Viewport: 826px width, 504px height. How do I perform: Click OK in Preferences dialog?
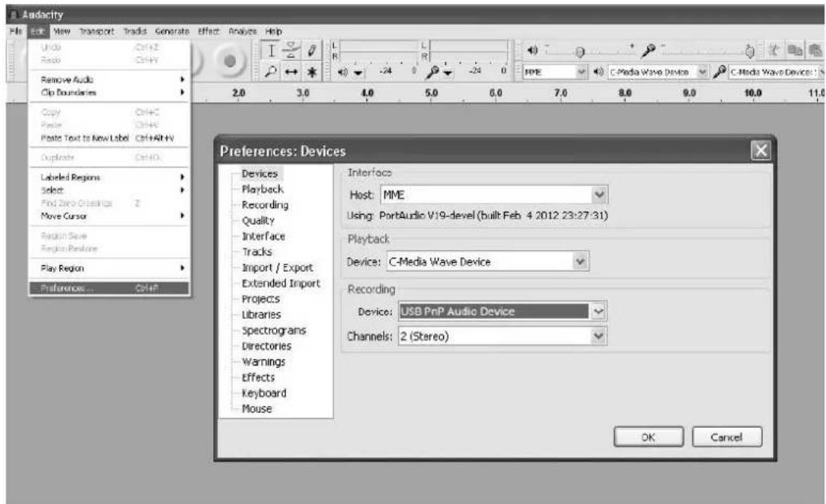click(x=648, y=437)
